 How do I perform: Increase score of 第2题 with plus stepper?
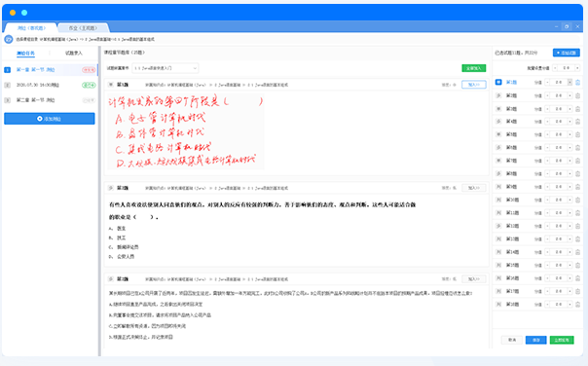(570, 95)
